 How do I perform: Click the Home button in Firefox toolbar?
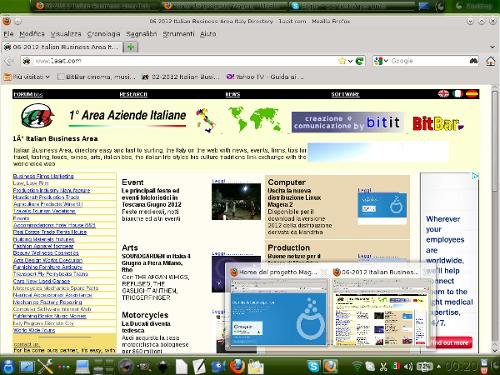(x=490, y=61)
